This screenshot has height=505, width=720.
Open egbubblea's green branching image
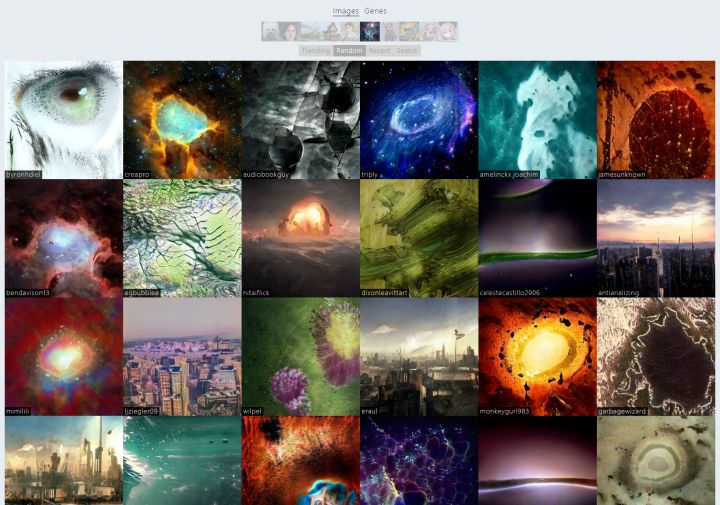(x=182, y=238)
